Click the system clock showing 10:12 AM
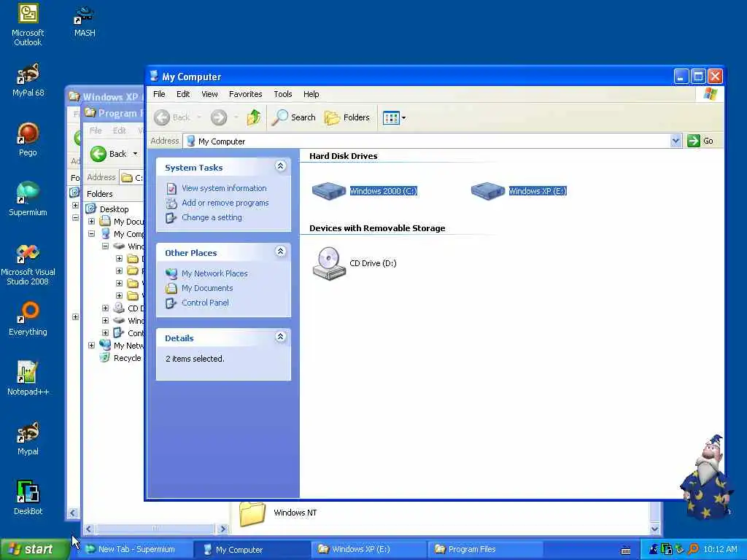 tap(720, 550)
